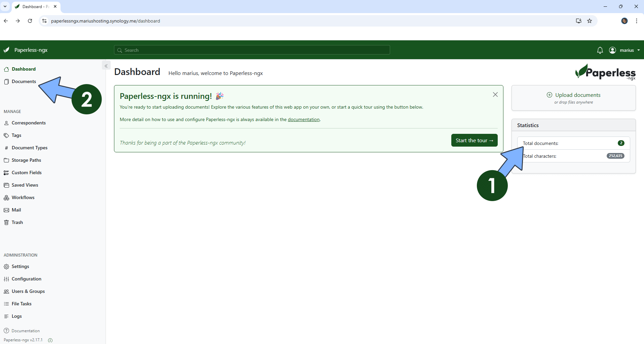Open the tab search dropdown arrow
Image resolution: width=644 pixels, height=344 pixels.
(x=5, y=6)
